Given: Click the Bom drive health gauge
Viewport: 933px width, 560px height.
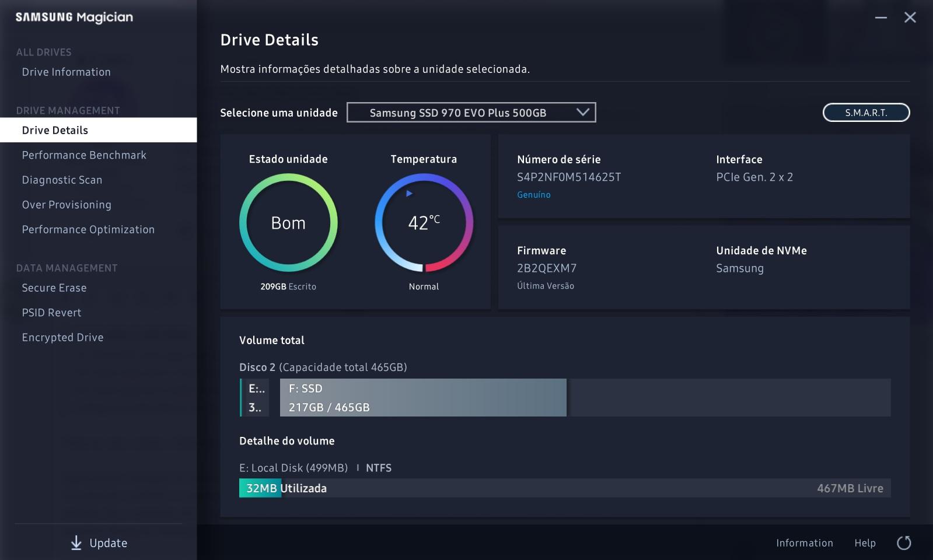Looking at the screenshot, I should click(288, 223).
